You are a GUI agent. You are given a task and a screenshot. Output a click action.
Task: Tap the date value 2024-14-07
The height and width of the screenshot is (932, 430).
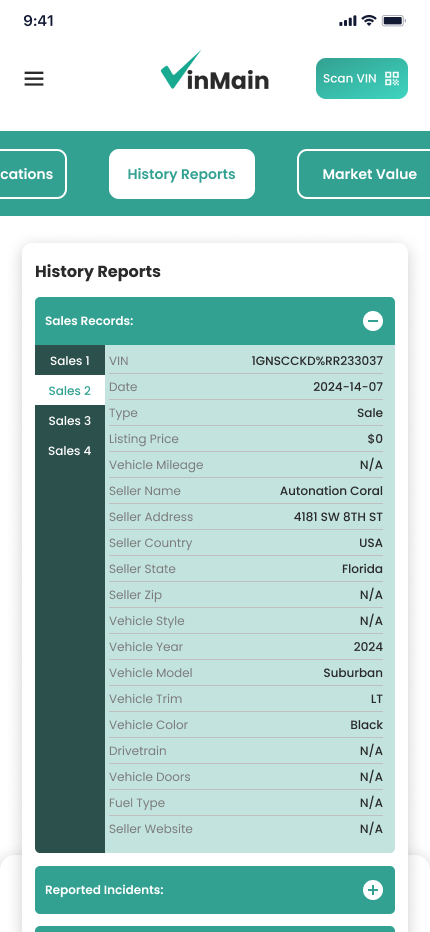click(x=348, y=387)
